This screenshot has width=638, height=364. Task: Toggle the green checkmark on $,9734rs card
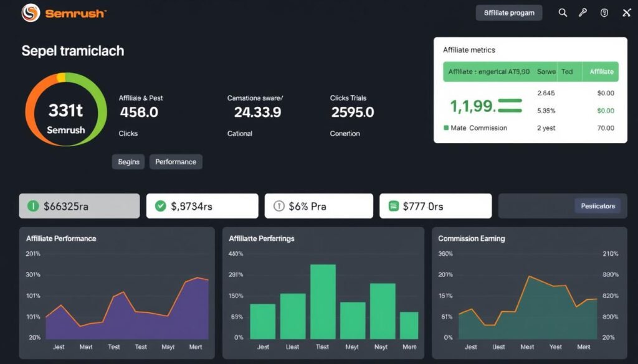(160, 206)
